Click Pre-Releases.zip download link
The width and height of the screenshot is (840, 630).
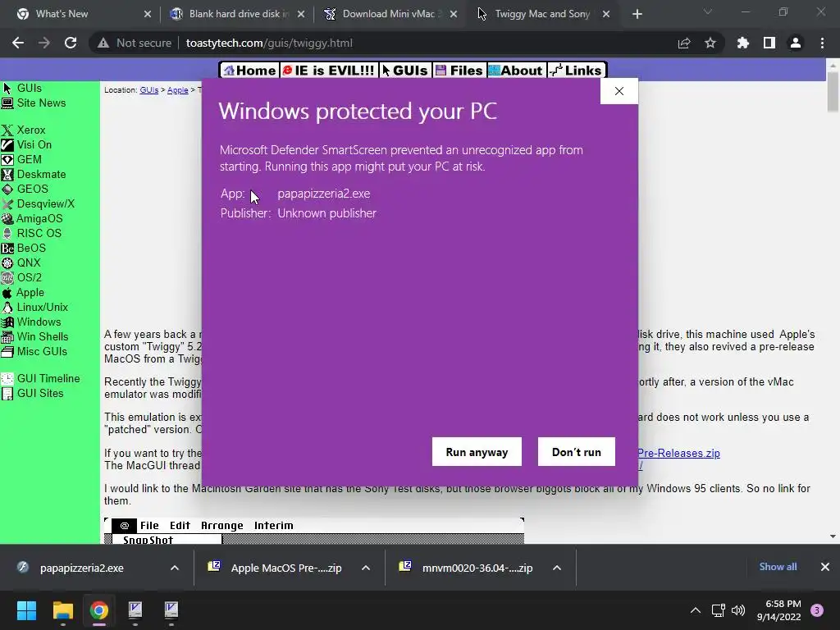pos(678,453)
